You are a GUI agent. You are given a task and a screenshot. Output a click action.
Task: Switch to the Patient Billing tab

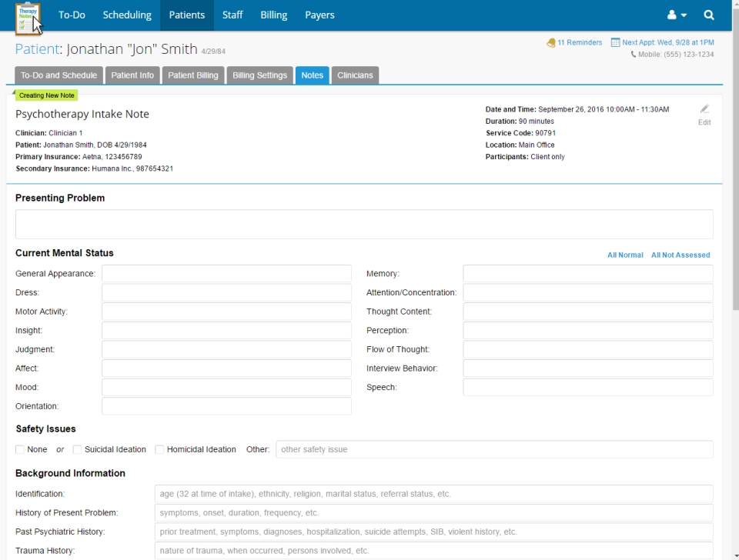click(192, 75)
